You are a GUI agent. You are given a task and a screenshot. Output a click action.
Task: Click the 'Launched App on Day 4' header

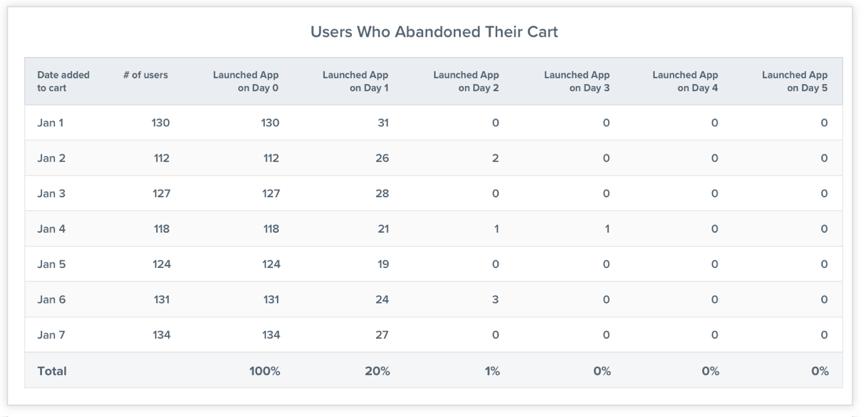point(685,81)
